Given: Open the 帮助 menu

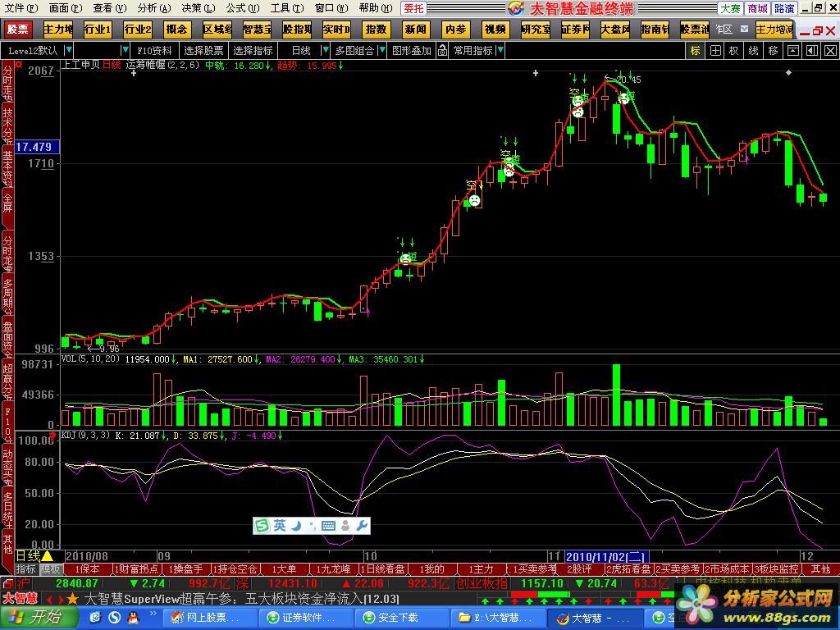Looking at the screenshot, I should (375, 8).
